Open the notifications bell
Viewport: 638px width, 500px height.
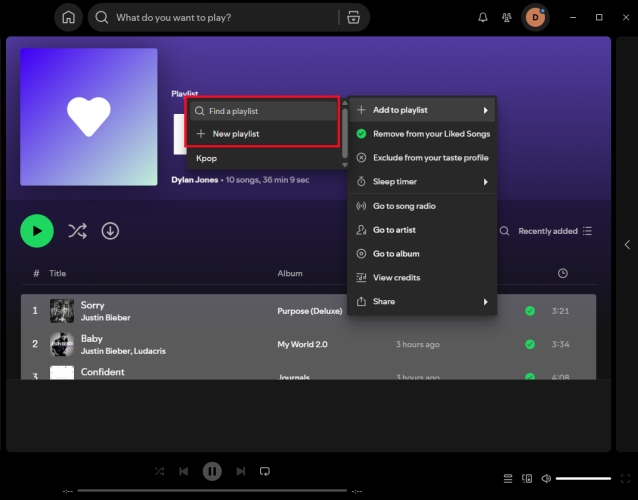(483, 17)
